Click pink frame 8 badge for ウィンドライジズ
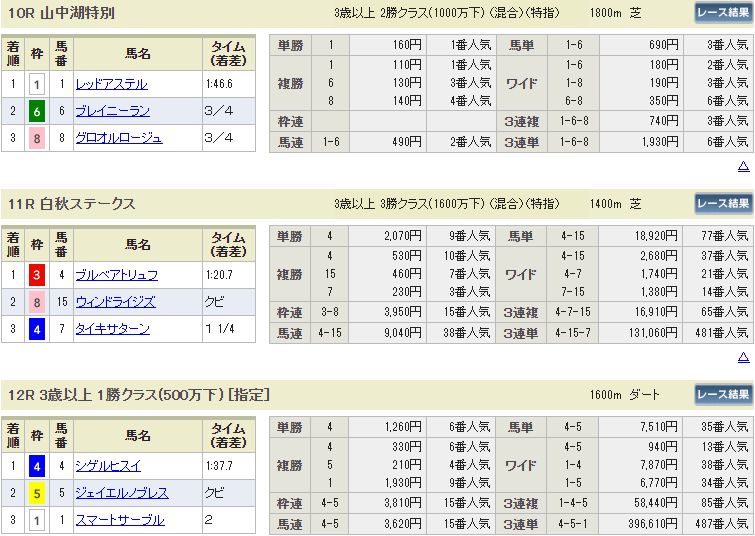Screen dimensions: 755x536 click(37, 302)
